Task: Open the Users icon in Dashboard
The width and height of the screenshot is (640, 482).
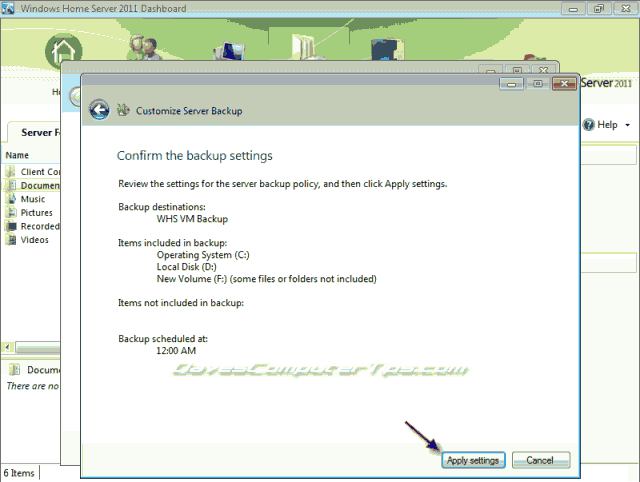Action: pos(144,48)
